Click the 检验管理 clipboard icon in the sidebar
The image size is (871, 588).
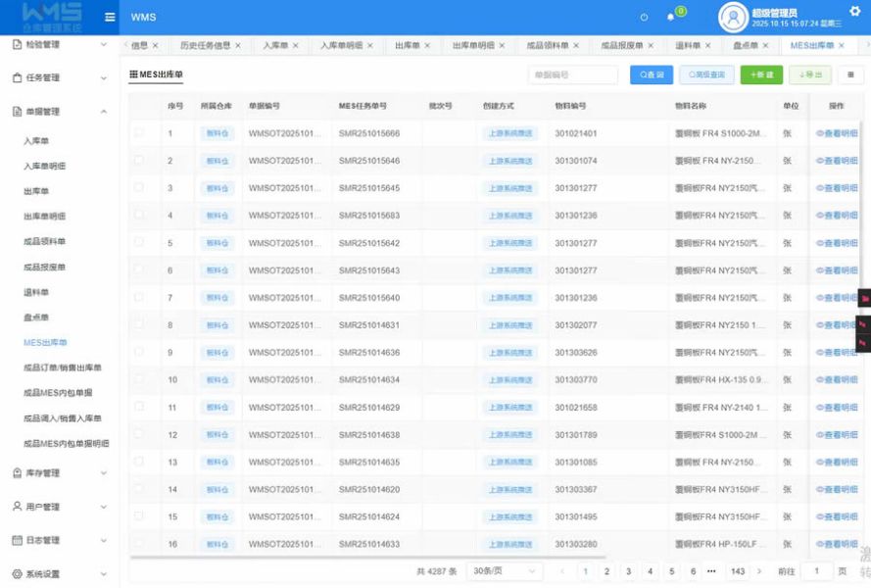(18, 44)
